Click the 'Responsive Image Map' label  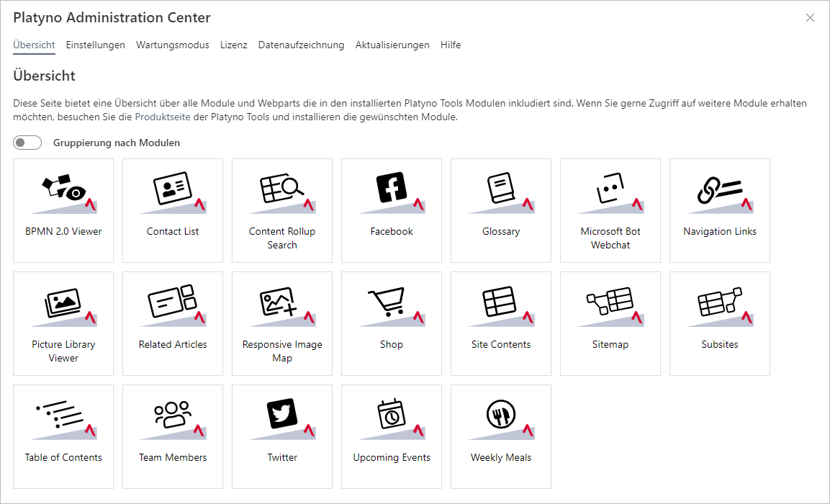282,351
